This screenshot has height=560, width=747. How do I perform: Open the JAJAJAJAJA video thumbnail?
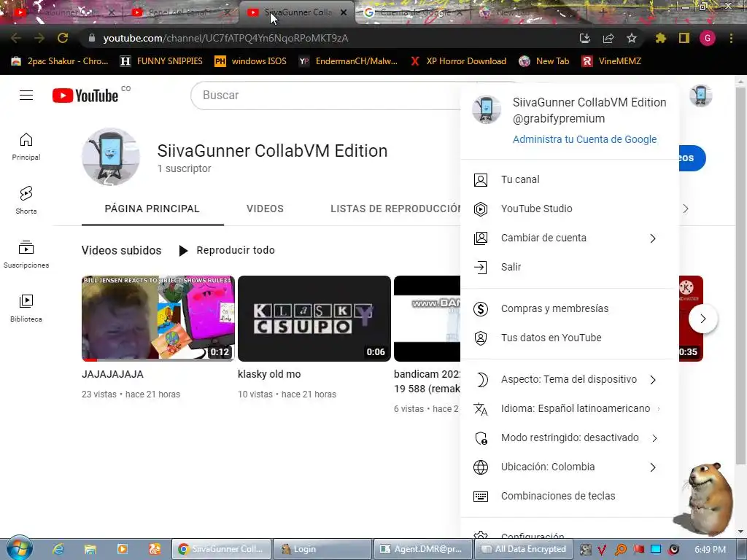tap(158, 319)
